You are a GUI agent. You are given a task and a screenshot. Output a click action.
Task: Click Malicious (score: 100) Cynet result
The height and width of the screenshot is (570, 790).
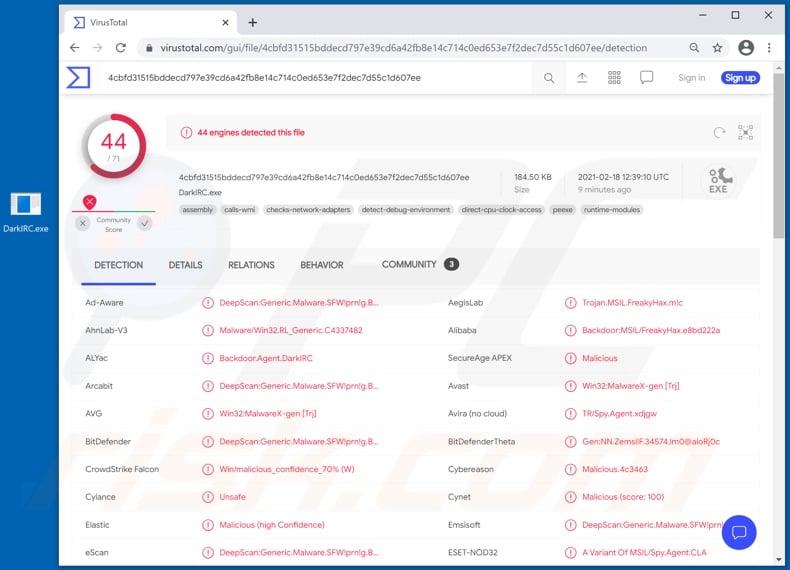tap(623, 497)
